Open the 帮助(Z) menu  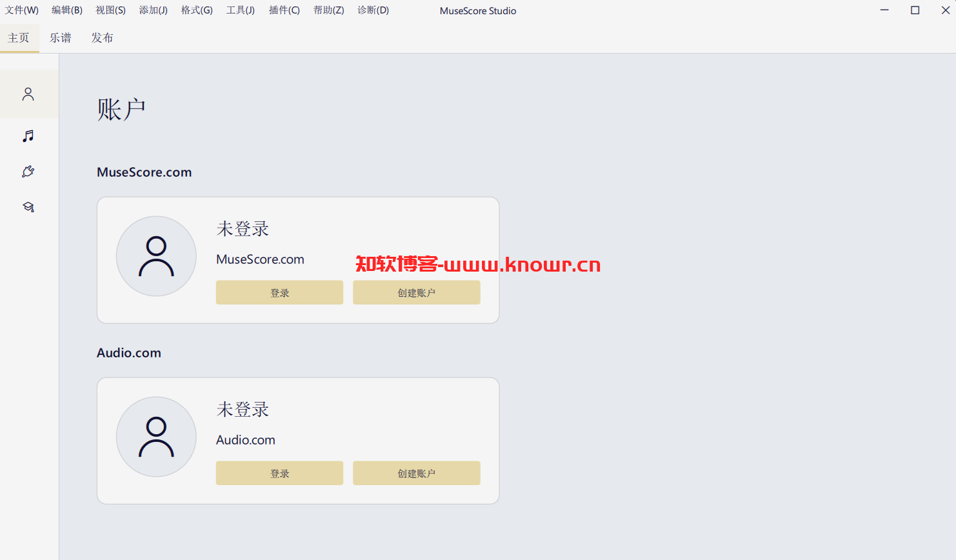(329, 10)
